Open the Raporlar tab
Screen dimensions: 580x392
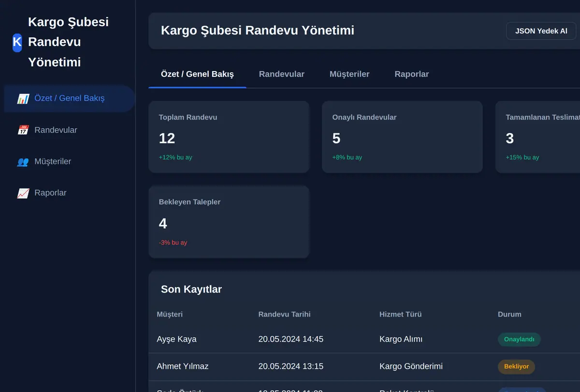point(412,74)
